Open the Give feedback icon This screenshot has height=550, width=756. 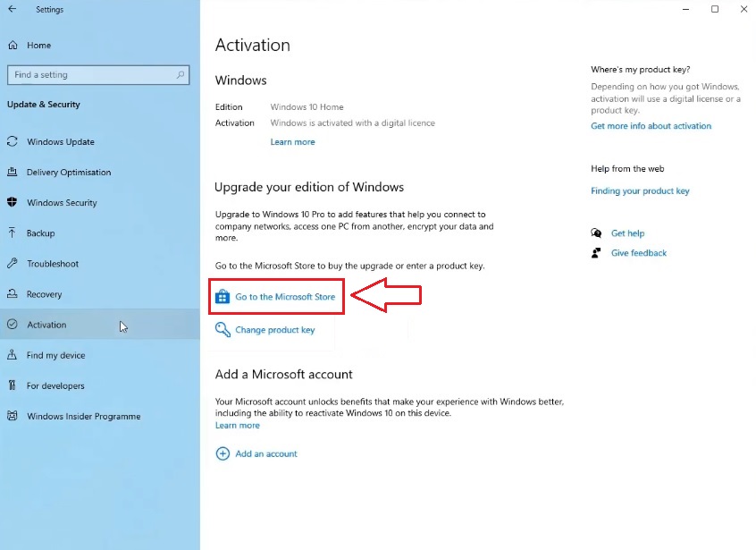click(597, 252)
